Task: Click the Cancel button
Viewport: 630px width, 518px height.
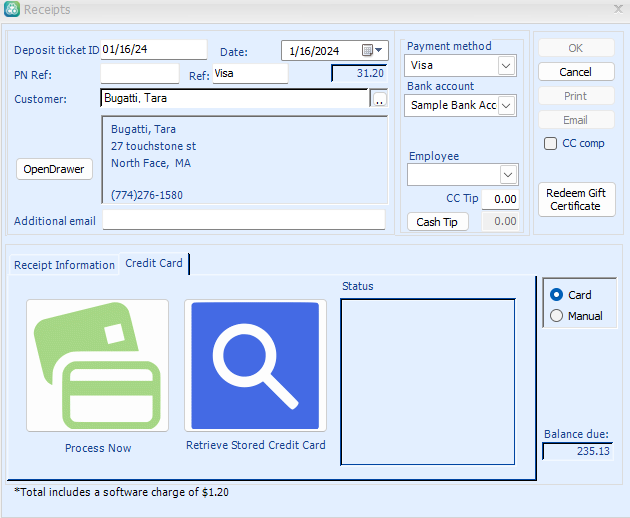Action: pyautogui.click(x=576, y=72)
